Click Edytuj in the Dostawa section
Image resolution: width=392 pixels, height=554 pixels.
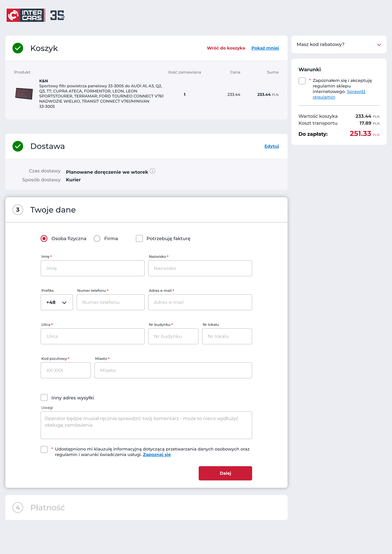(x=272, y=146)
